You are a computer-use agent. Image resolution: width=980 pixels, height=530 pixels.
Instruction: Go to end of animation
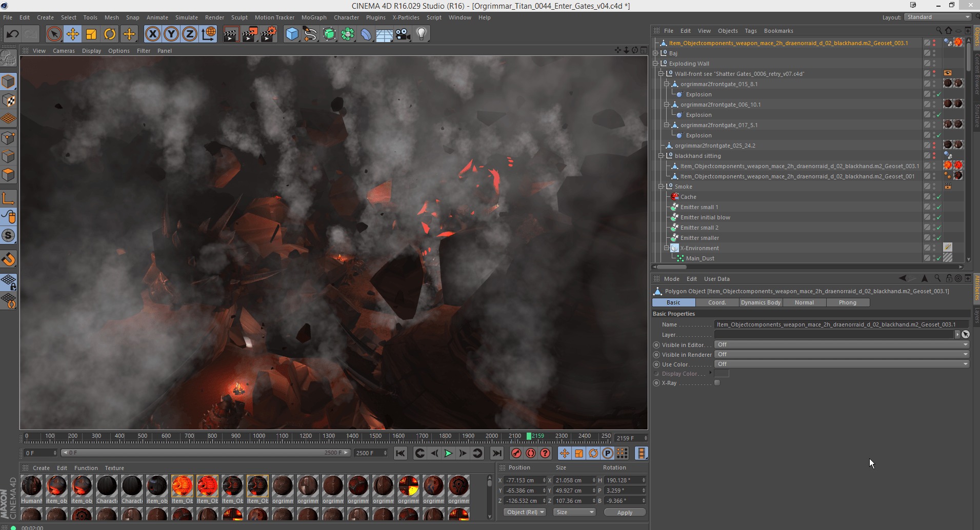496,453
